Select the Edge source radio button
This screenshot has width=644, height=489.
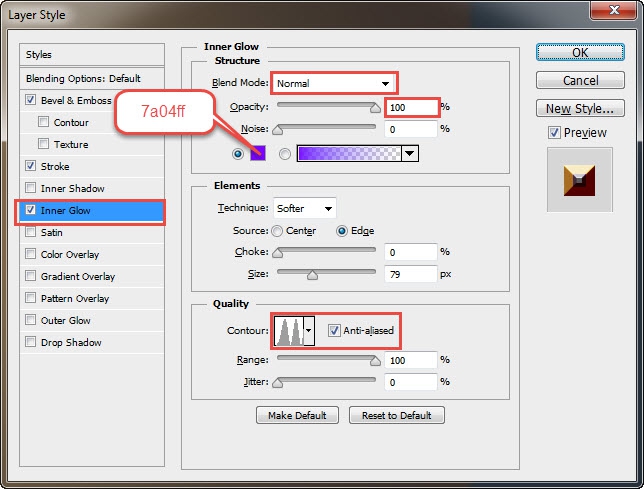[342, 231]
